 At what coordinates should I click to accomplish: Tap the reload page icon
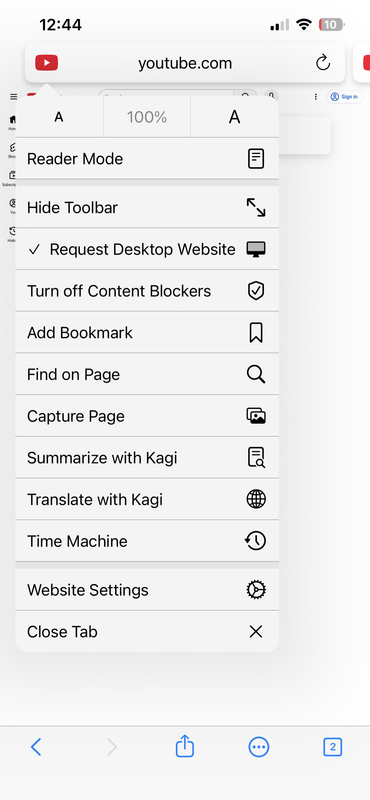pyautogui.click(x=323, y=63)
